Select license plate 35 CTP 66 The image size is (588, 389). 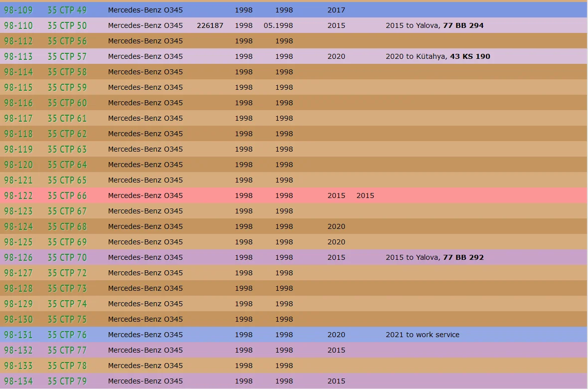click(x=67, y=195)
